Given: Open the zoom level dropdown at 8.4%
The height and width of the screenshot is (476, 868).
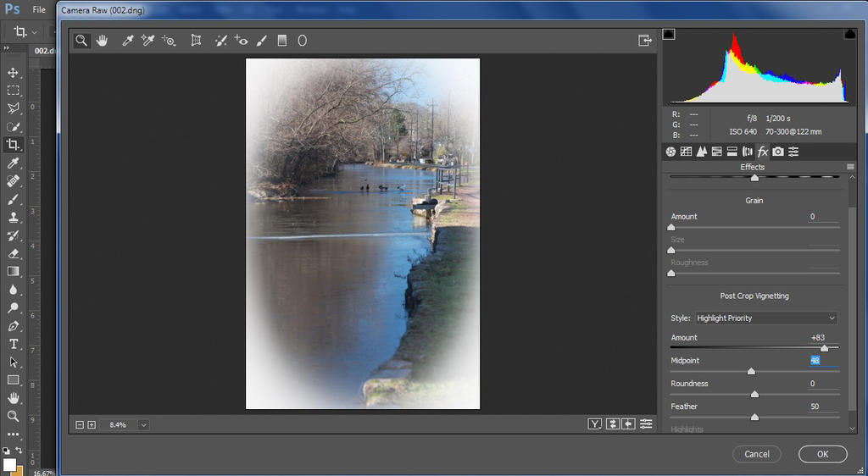Looking at the screenshot, I should [x=143, y=424].
